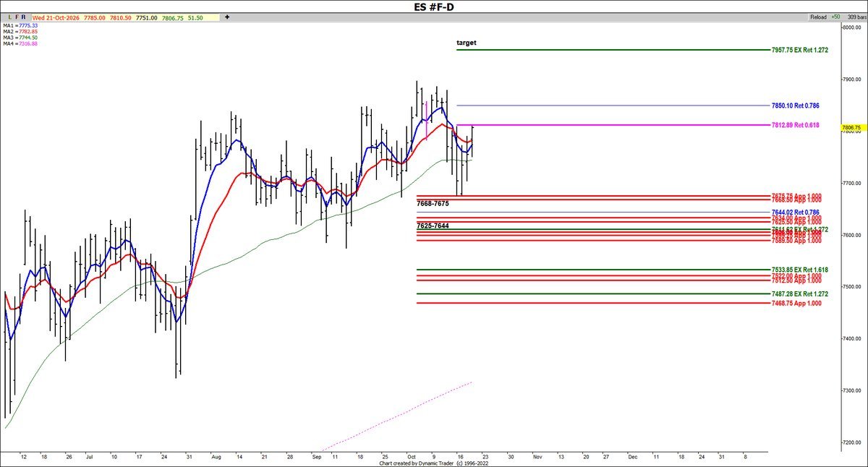Click the MA2 = 7782.85 label
868x467 pixels.
click(x=20, y=32)
